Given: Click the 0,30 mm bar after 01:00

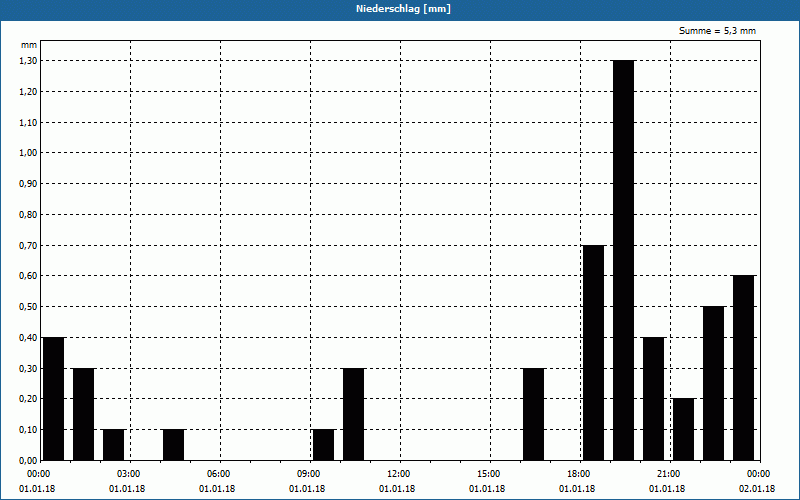Looking at the screenshot, I should [84, 414].
